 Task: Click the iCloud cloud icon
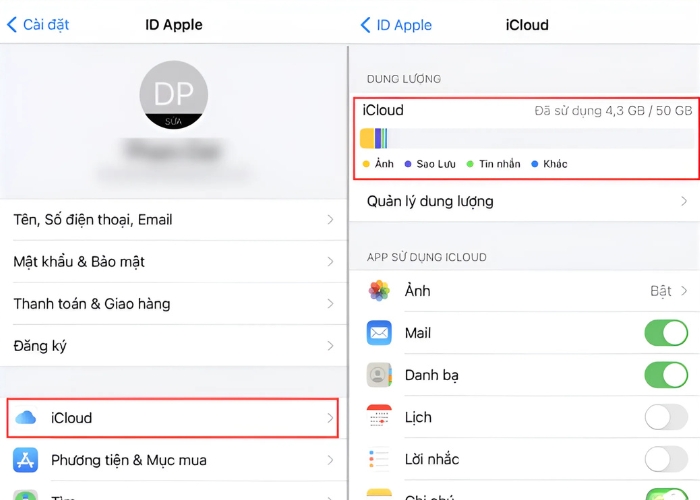tap(26, 418)
